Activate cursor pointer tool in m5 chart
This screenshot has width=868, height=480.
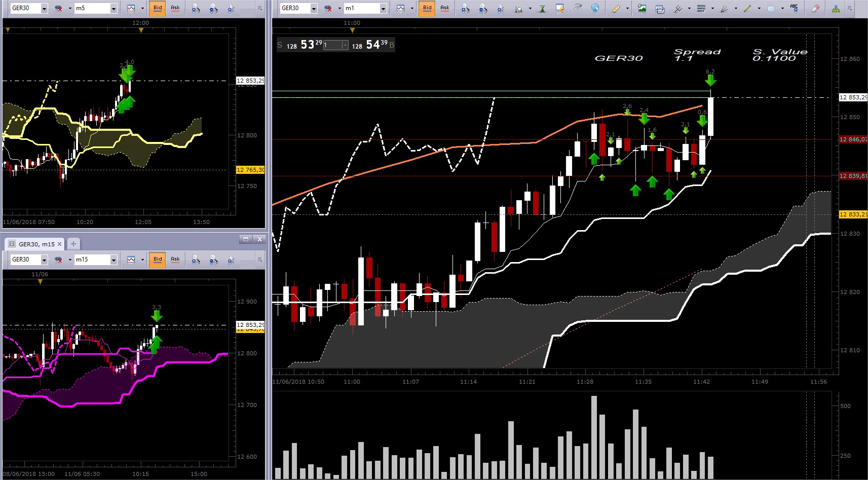231,8
